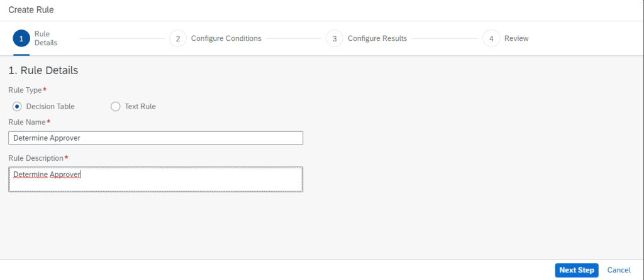
Task: Click the Decision Table option label
Action: (x=50, y=106)
